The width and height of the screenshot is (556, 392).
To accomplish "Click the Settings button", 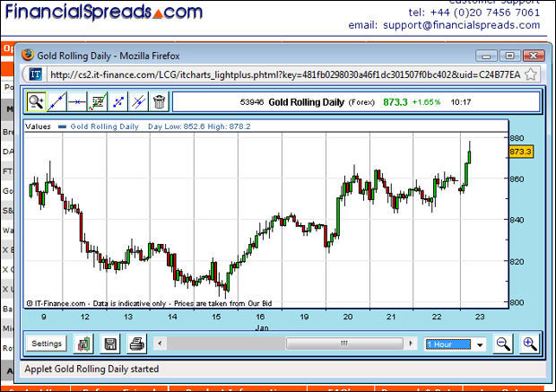I will [47, 344].
